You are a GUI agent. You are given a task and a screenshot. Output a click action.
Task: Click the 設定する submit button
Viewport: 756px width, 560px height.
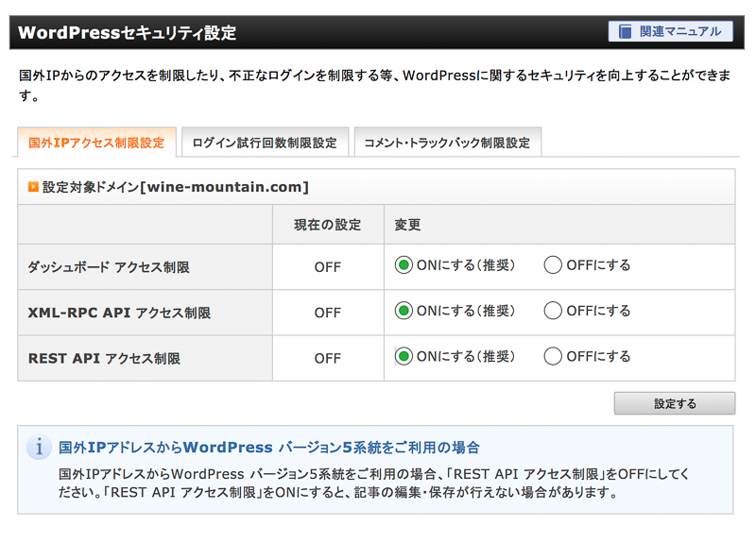pos(675,403)
